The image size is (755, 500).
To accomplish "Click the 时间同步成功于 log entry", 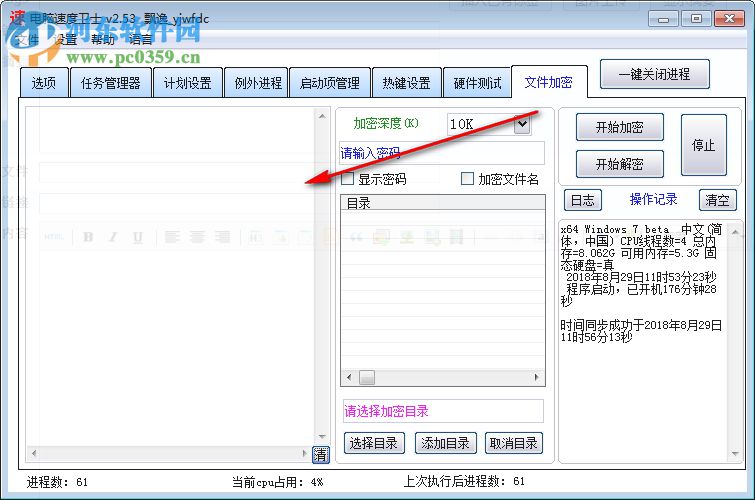I will 641,331.
